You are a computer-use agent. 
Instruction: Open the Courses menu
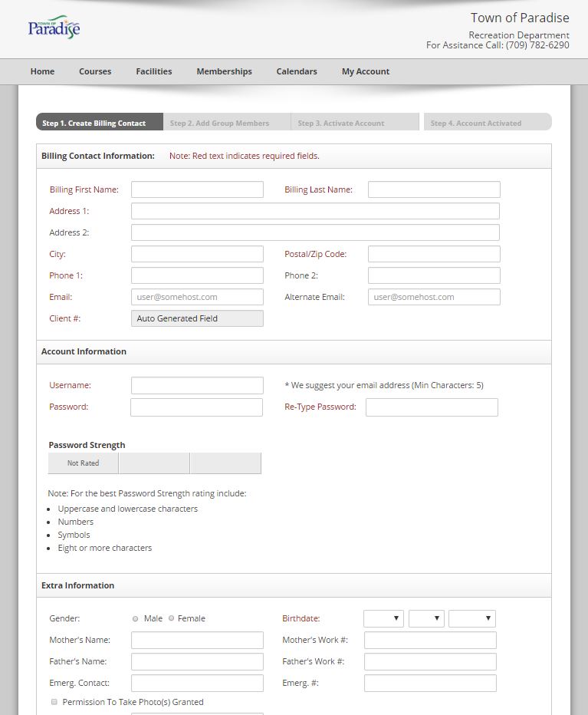tap(95, 71)
